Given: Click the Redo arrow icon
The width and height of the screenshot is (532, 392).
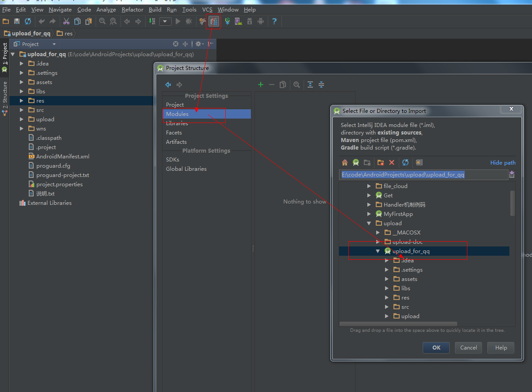Looking at the screenshot, I should (x=53, y=21).
